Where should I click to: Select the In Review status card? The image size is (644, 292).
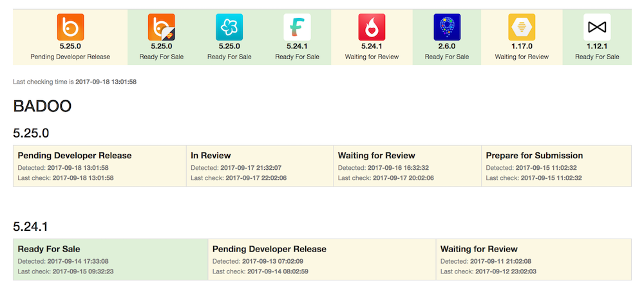[x=260, y=166]
